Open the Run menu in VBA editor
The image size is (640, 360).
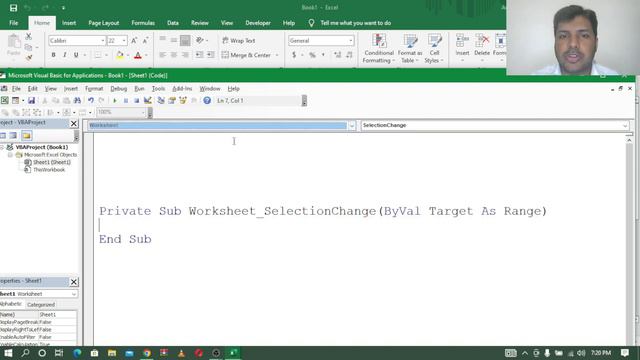click(x=139, y=89)
